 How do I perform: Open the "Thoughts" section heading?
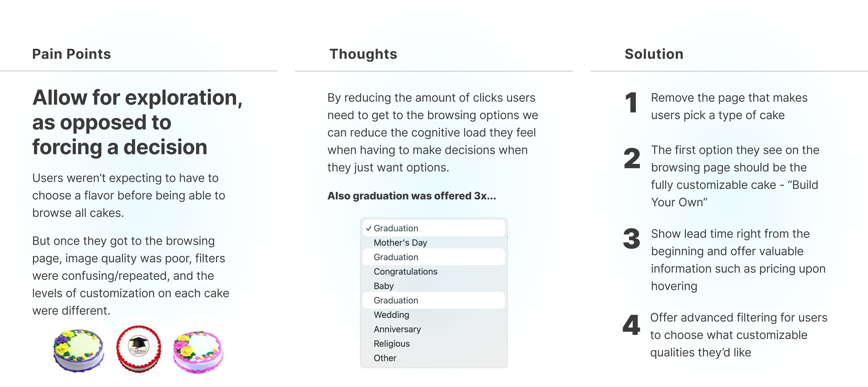click(x=363, y=54)
